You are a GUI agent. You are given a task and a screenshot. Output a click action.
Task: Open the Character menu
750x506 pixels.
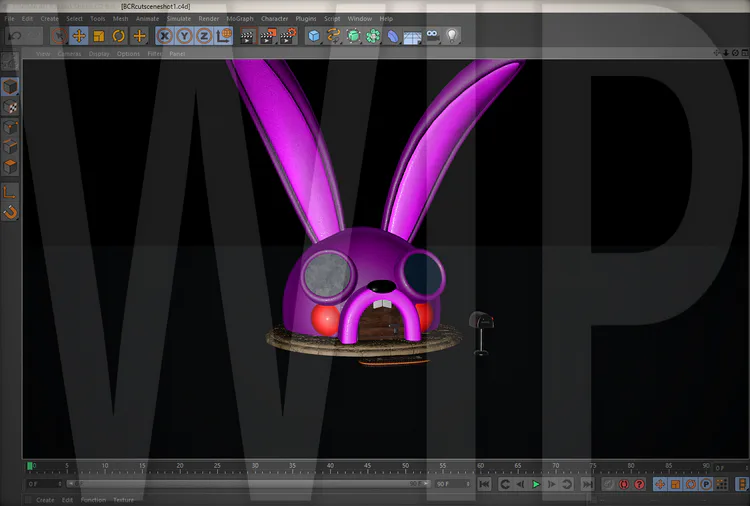coord(275,19)
